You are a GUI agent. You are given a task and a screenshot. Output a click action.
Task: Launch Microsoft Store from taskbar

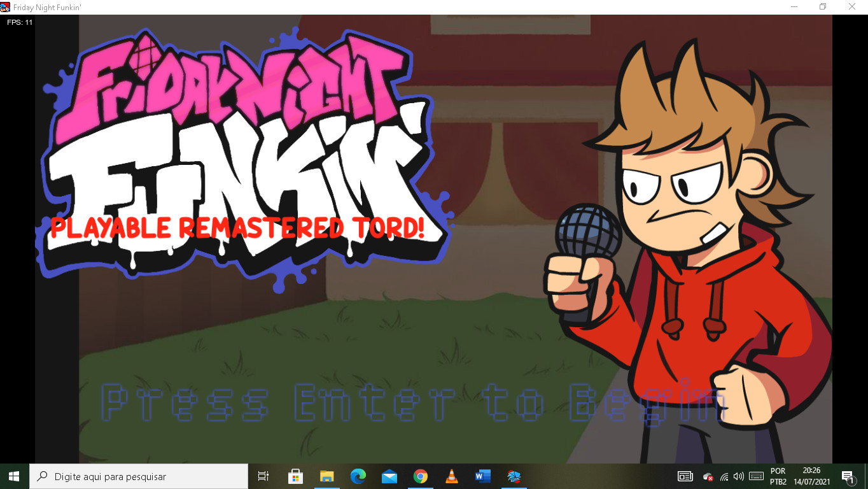point(295,476)
